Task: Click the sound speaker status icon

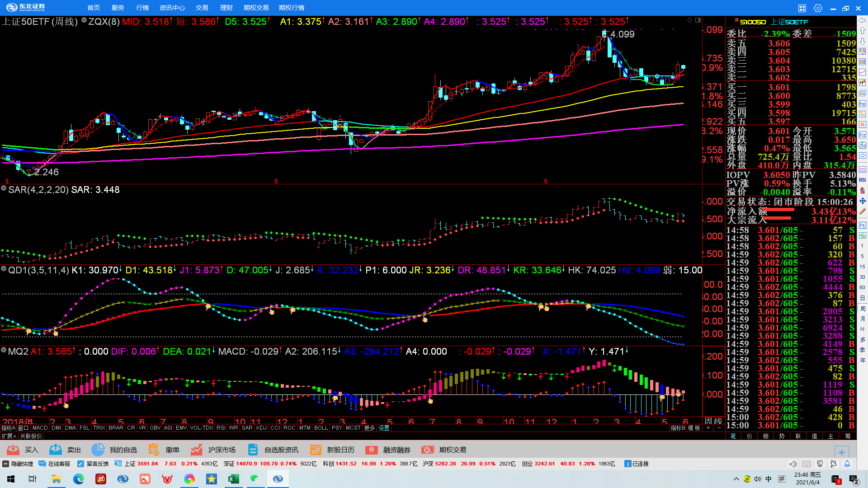Action: 793,464
